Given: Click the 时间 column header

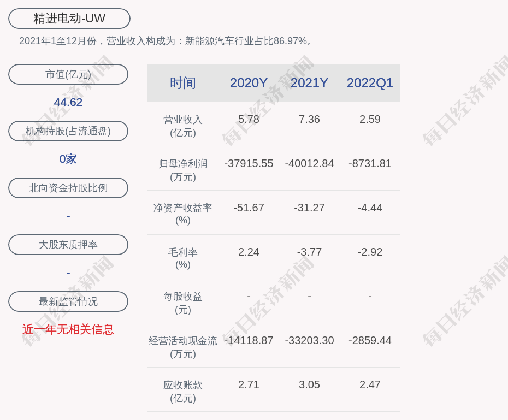Looking at the screenshot, I should (x=183, y=83).
